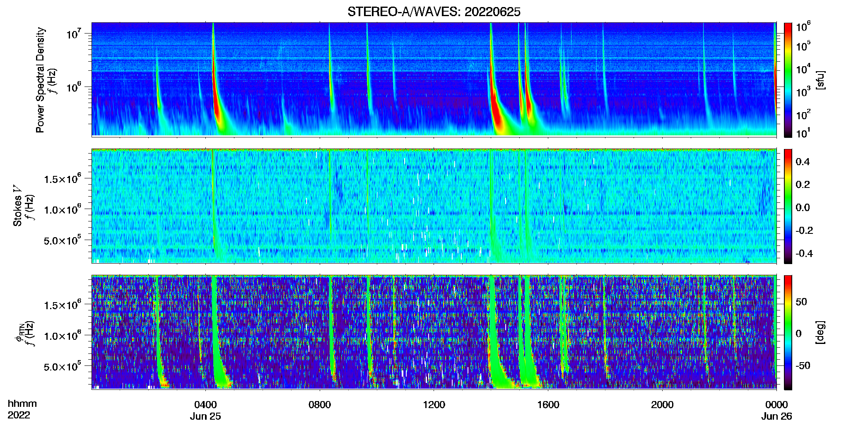Click 10^6 on the sfu color bar scale
This screenshot has width=868, height=447.
click(803, 27)
